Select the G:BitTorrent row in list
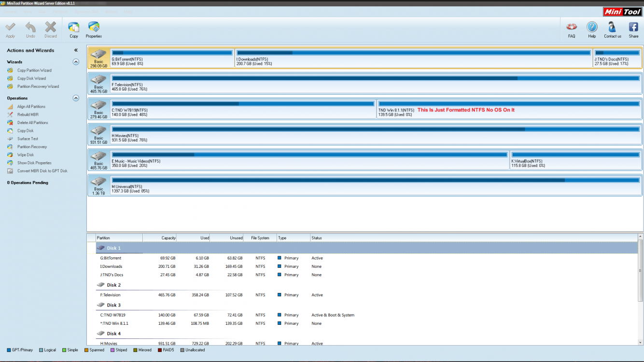The height and width of the screenshot is (362, 644). pyautogui.click(x=366, y=258)
